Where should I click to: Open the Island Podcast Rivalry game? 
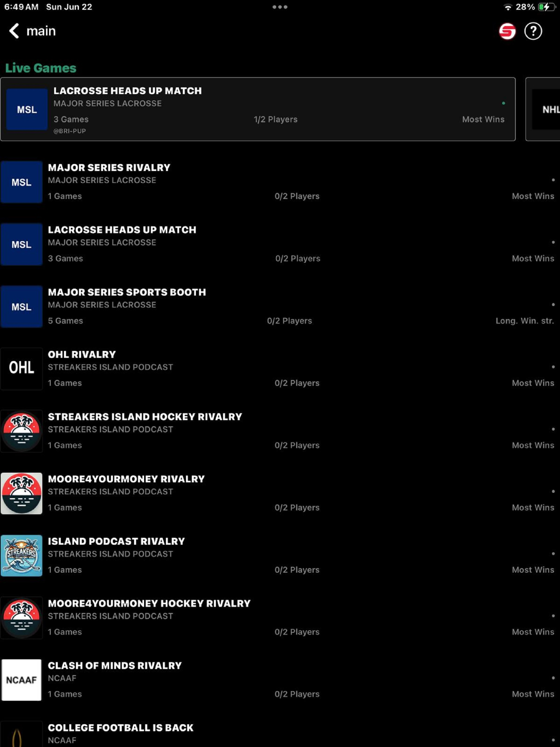point(116,541)
